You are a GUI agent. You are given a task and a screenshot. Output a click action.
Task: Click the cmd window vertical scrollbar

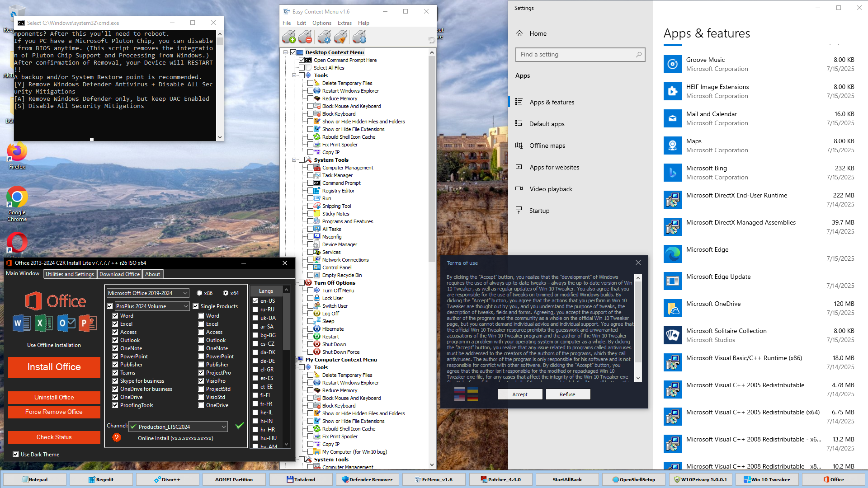[220, 85]
